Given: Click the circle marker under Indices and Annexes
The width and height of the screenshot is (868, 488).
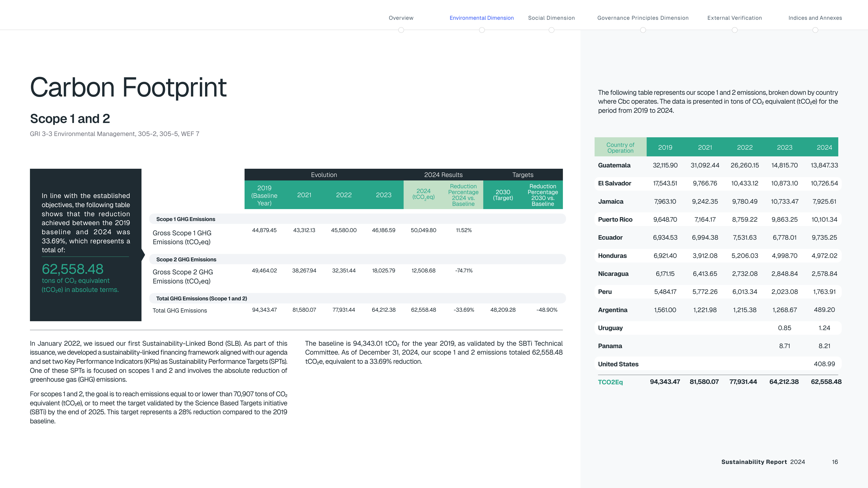Looking at the screenshot, I should pyautogui.click(x=815, y=30).
